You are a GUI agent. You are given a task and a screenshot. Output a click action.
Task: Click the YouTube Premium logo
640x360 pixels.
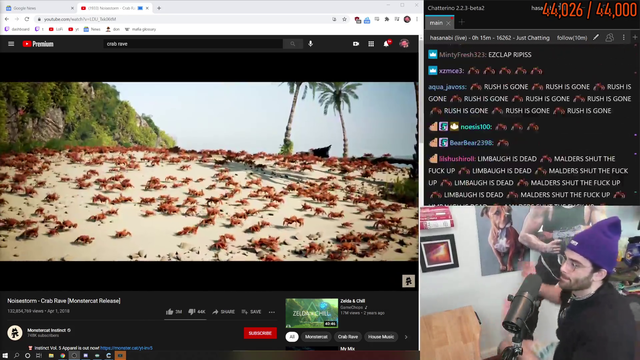tap(38, 44)
